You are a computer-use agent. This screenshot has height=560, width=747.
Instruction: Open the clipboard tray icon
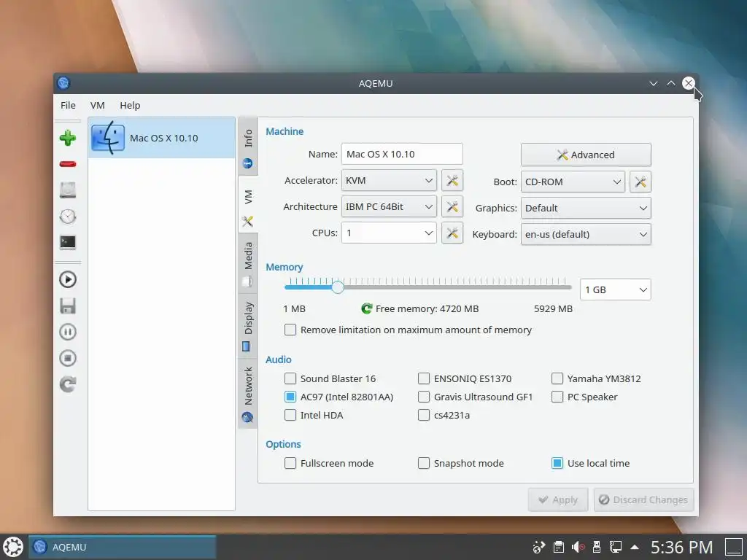558,547
